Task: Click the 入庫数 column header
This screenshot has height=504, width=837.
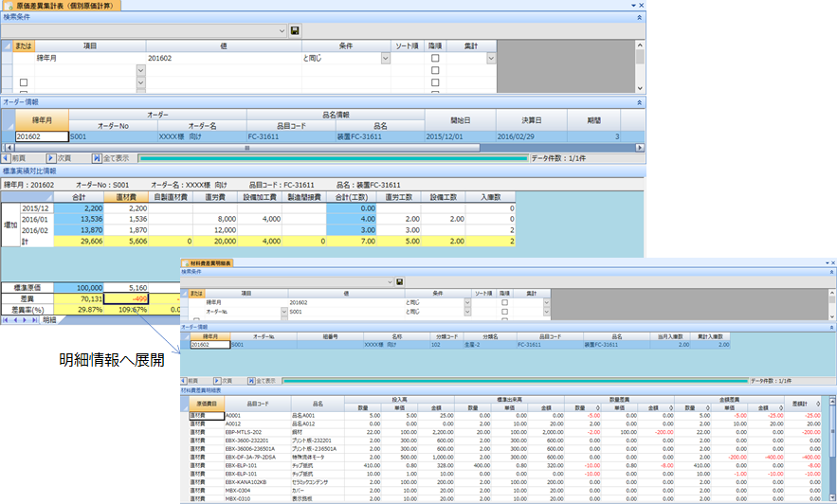Action: coord(490,197)
